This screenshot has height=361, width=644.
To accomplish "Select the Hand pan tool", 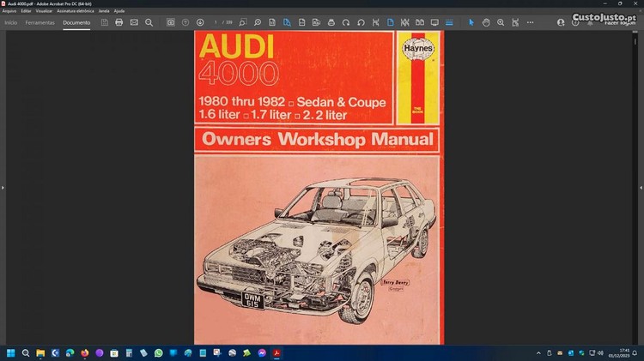I will pos(486,22).
